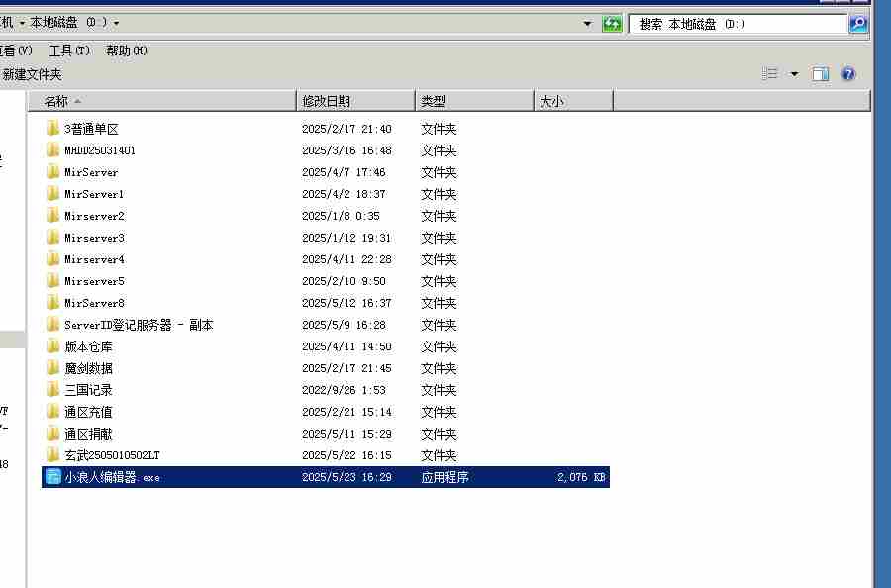Click the change view icon
891x588 pixels.
[x=770, y=74]
